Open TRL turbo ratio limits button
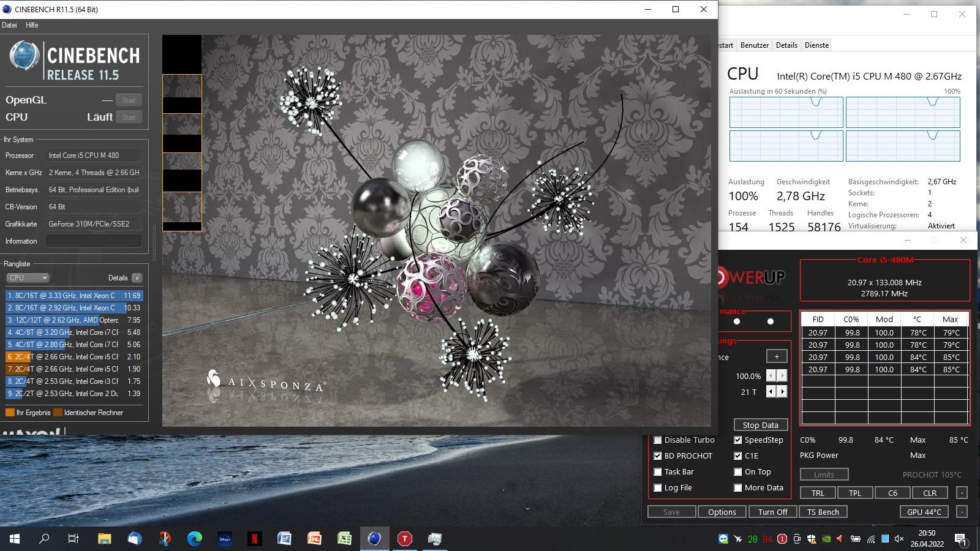Screen dimensions: 980x551 click(818, 493)
